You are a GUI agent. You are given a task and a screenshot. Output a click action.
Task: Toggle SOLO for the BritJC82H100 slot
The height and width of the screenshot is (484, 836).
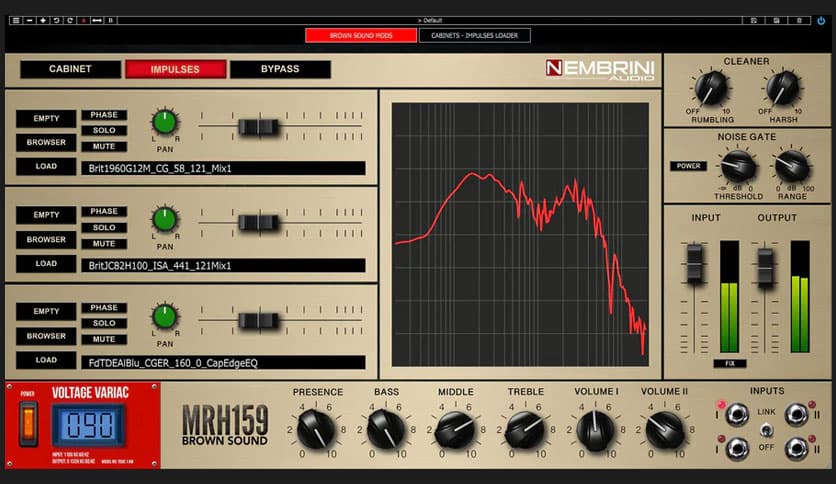point(104,227)
